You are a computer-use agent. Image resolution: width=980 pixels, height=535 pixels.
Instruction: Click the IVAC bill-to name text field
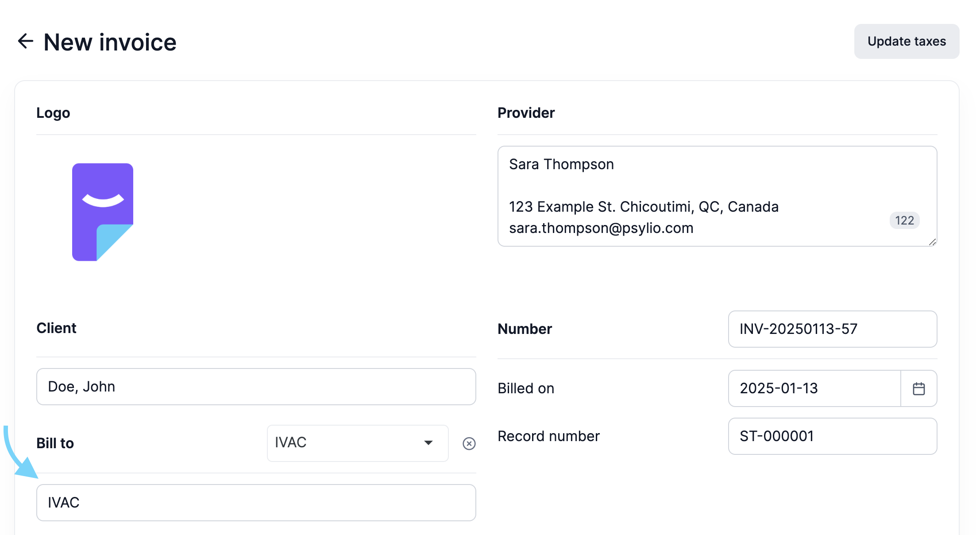(256, 503)
